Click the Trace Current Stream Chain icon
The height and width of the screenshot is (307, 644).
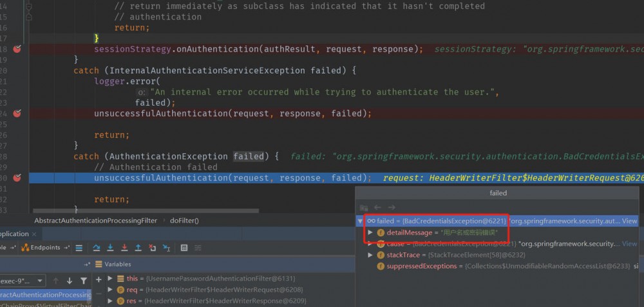[x=198, y=248]
